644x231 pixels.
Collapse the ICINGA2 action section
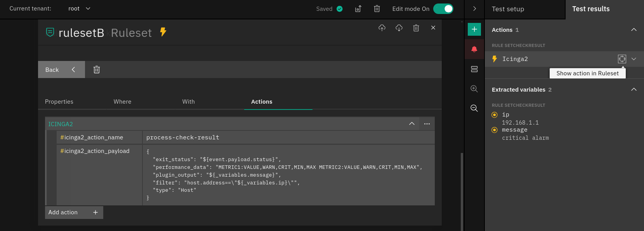tap(412, 124)
